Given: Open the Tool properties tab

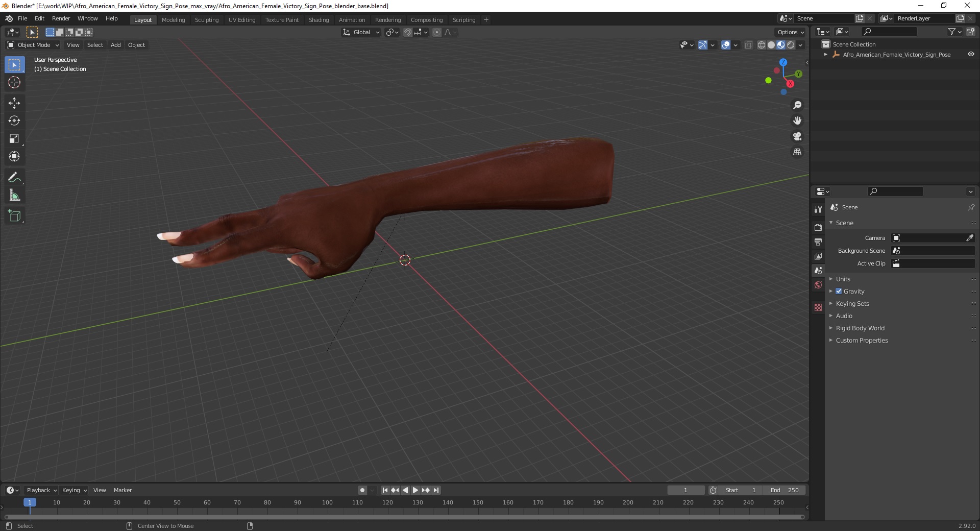Looking at the screenshot, I should tap(818, 209).
